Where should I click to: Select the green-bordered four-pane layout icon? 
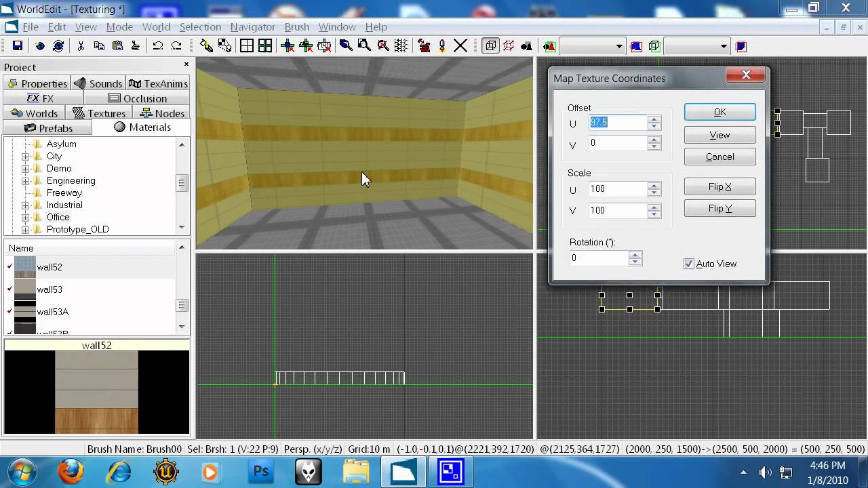265,46
